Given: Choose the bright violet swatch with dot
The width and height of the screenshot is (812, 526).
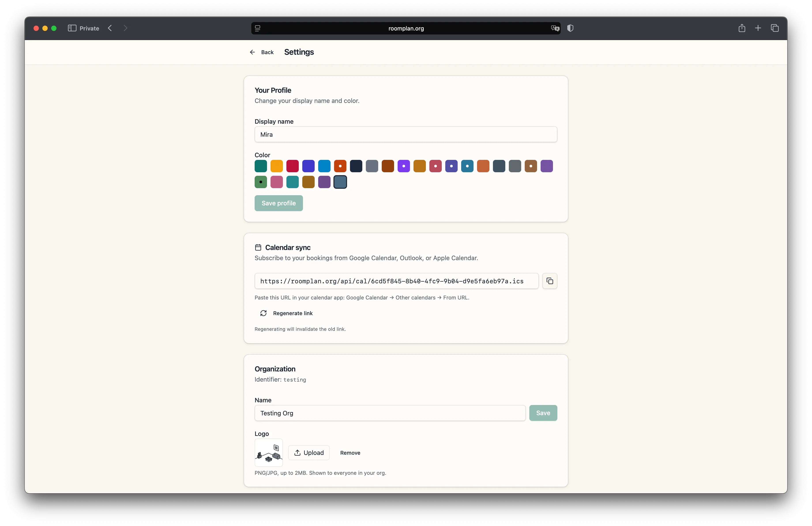Looking at the screenshot, I should click(404, 166).
